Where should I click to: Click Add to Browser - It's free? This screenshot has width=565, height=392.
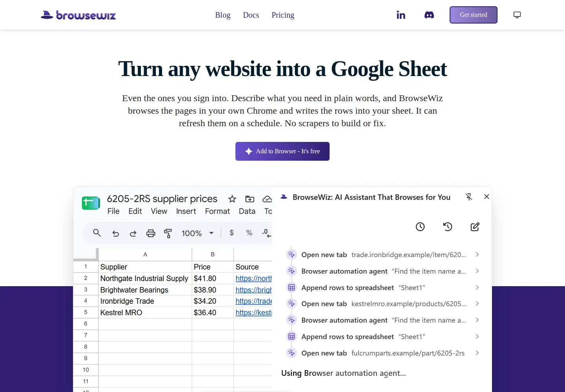click(282, 151)
